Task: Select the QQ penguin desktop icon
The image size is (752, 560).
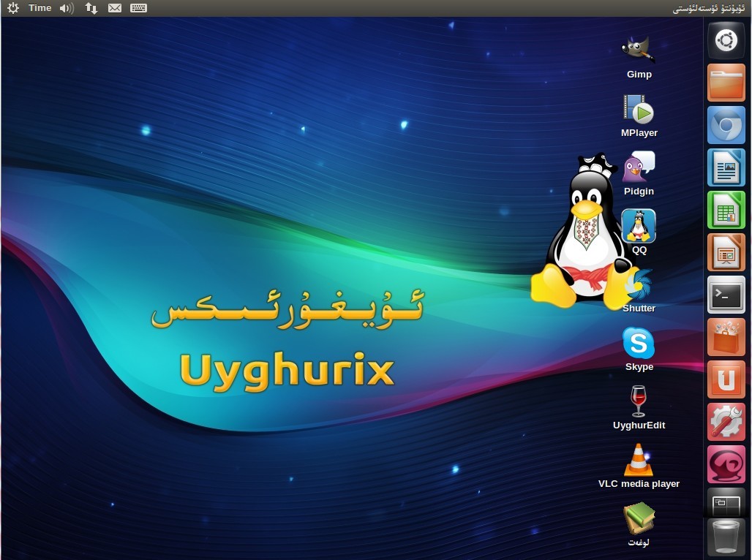Action: (x=639, y=225)
